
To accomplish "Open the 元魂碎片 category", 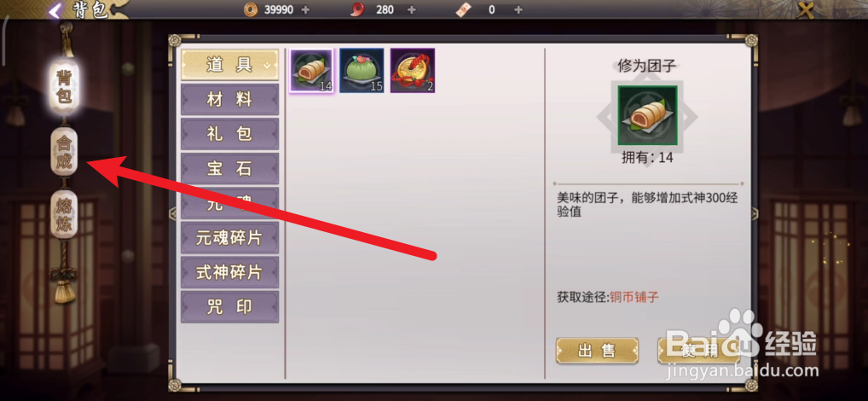I will coord(229,238).
